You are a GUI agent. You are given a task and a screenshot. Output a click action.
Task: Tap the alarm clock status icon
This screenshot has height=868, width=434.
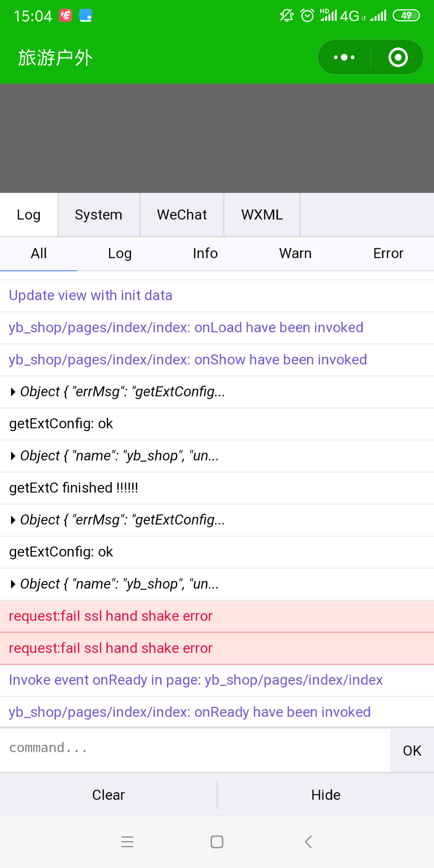point(307,16)
